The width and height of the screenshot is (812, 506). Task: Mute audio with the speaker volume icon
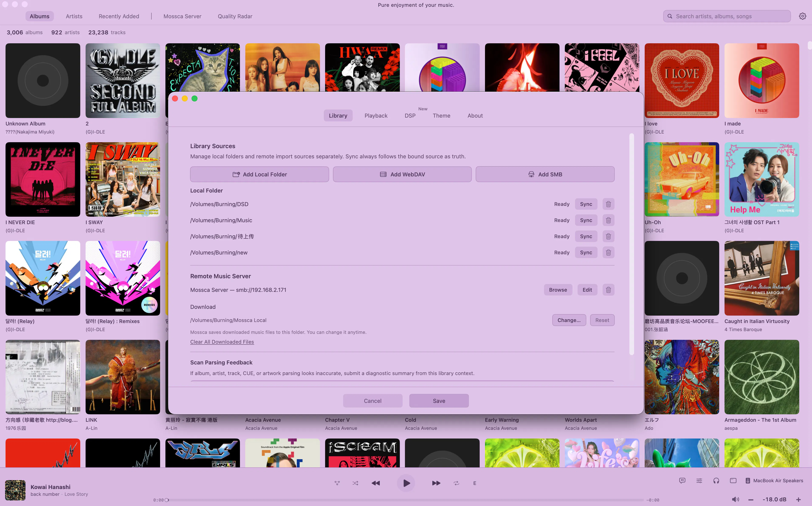pos(735,499)
